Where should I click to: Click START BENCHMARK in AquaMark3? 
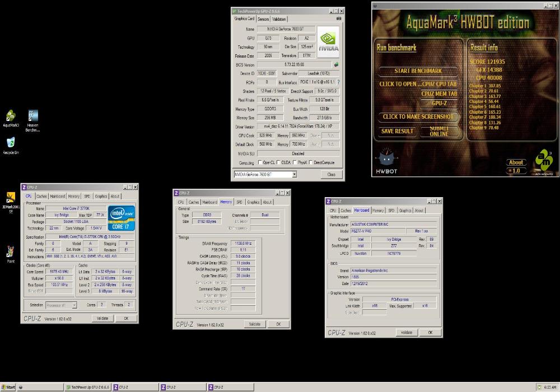coord(418,71)
